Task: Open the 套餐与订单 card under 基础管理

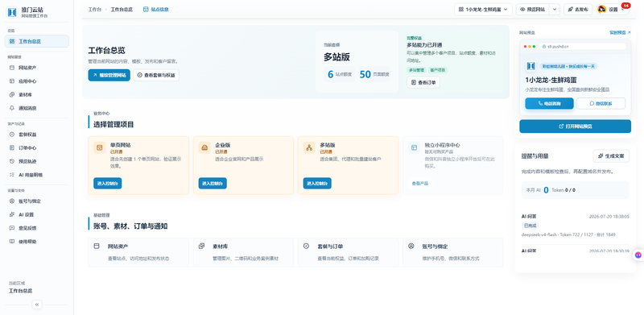Action: pos(349,252)
